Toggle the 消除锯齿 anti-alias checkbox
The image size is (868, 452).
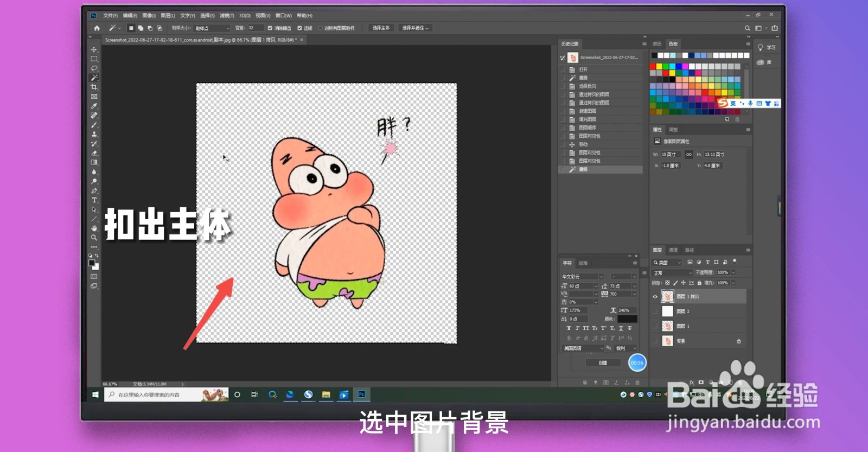coord(270,28)
